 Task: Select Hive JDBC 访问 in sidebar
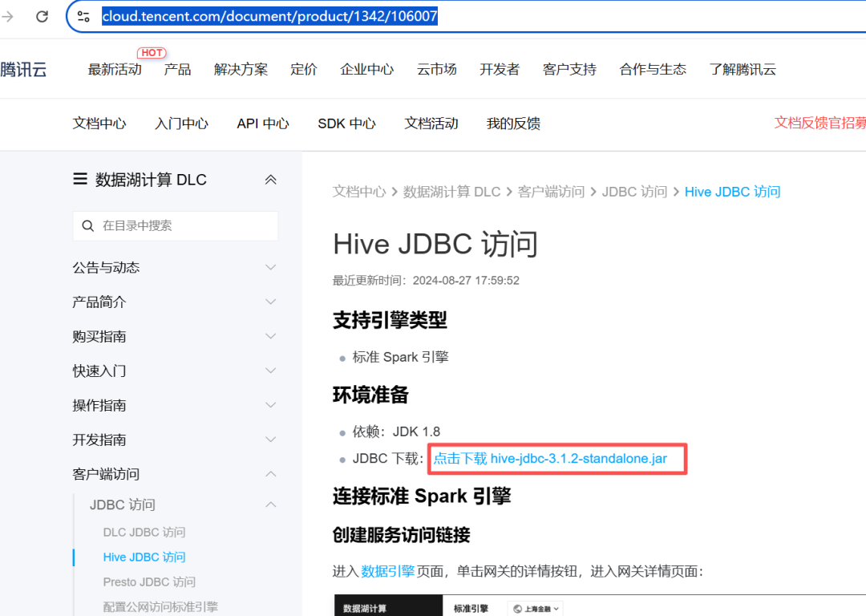click(144, 557)
